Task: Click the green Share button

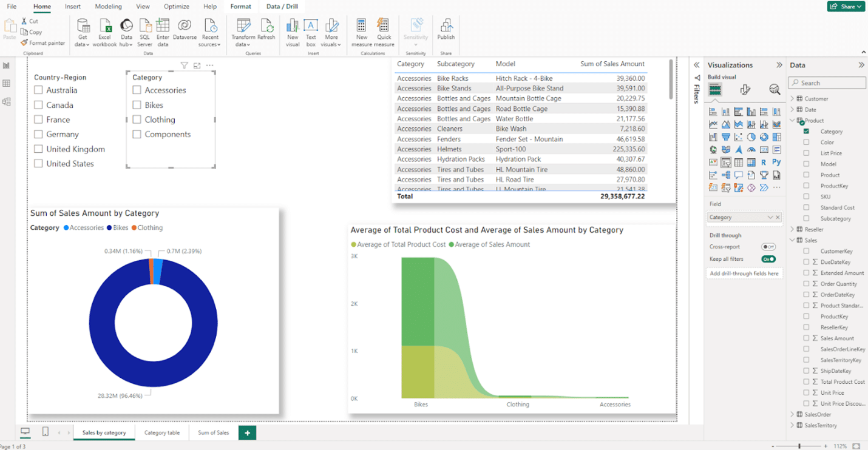Action: pyautogui.click(x=846, y=5)
